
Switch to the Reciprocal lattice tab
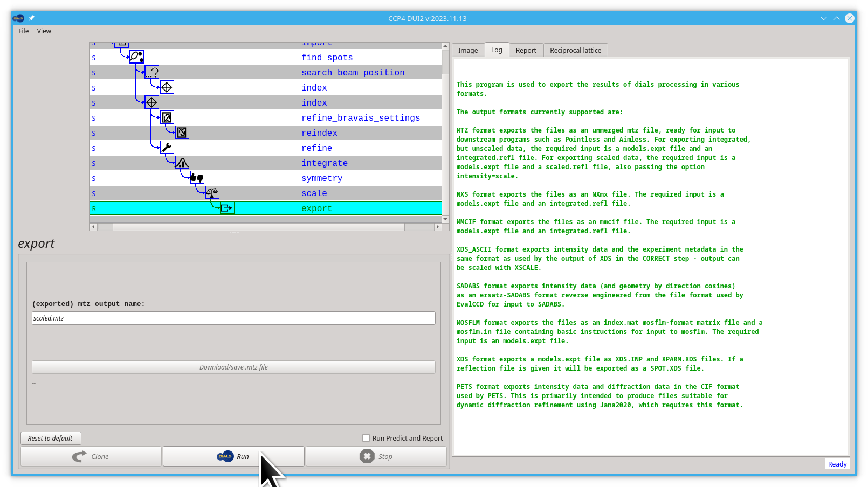575,50
